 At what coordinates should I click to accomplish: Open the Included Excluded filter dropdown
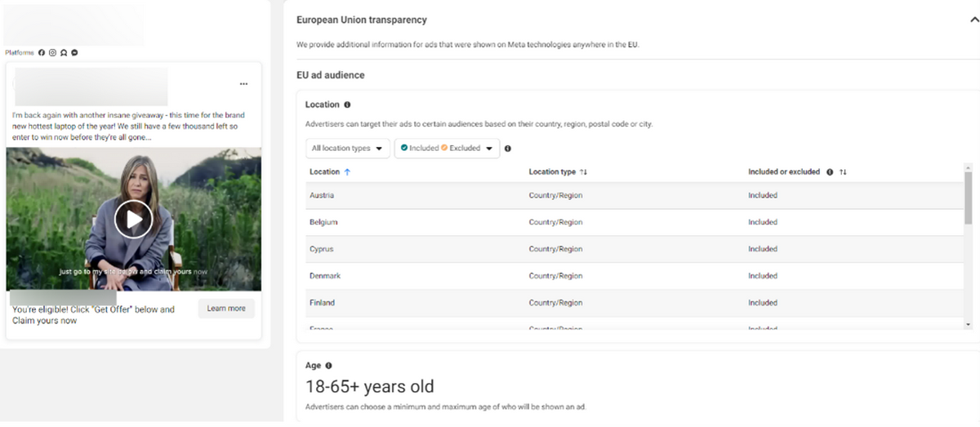(447, 149)
